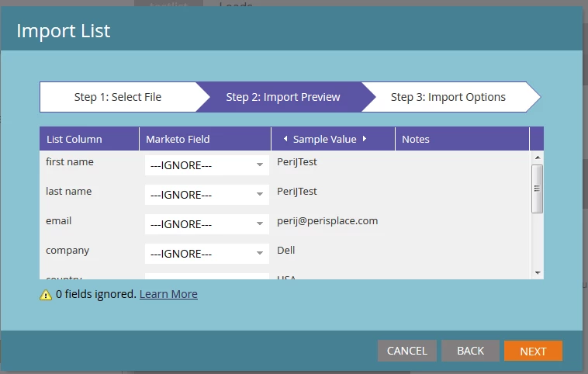588x374 pixels.
Task: Select the 'email' list column cell
Action: (x=58, y=221)
